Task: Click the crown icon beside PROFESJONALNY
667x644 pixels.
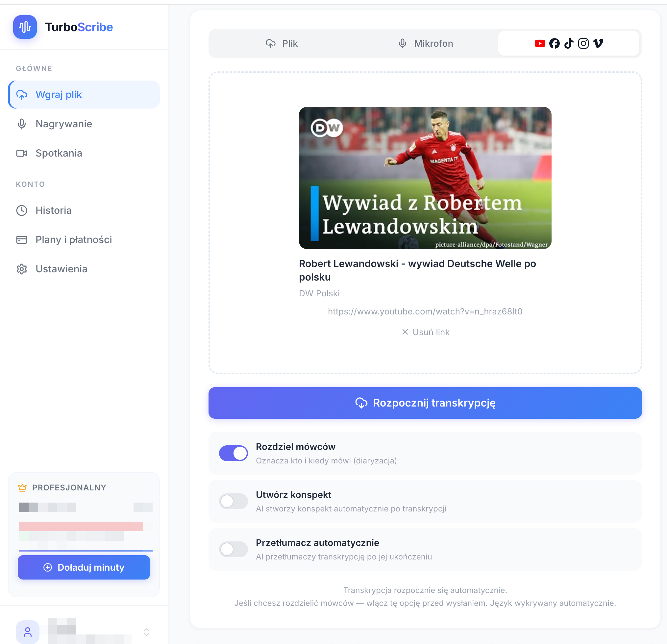Action: 22,488
